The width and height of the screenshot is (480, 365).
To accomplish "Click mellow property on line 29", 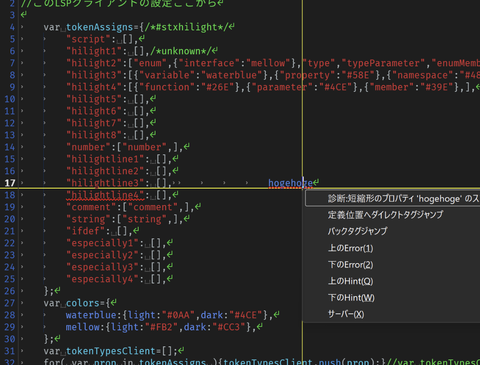I will coord(83,327).
